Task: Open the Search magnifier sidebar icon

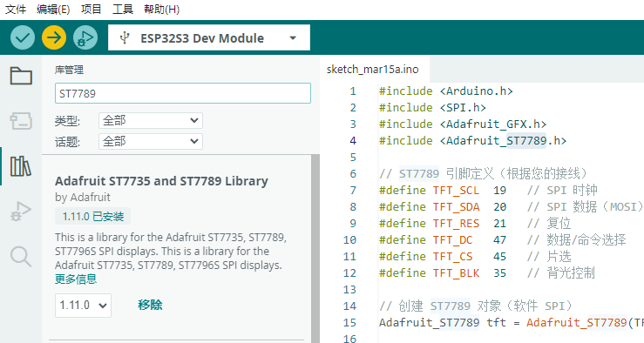Action: click(x=21, y=257)
